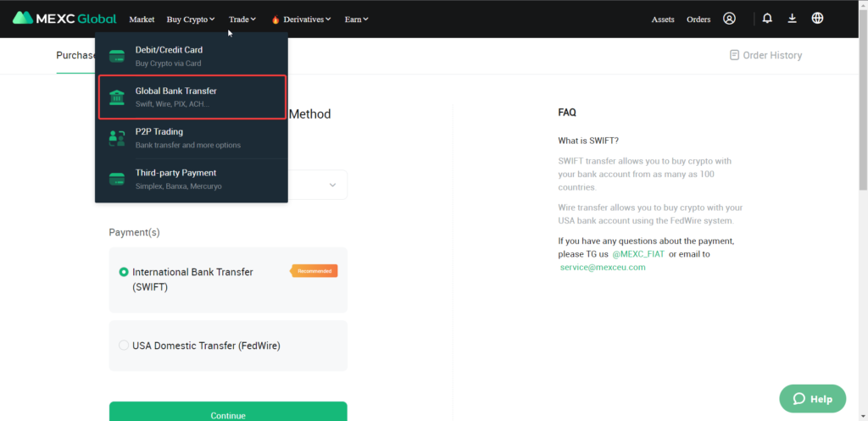Choose Third-party Payment from menu
The image size is (868, 421).
tap(192, 180)
